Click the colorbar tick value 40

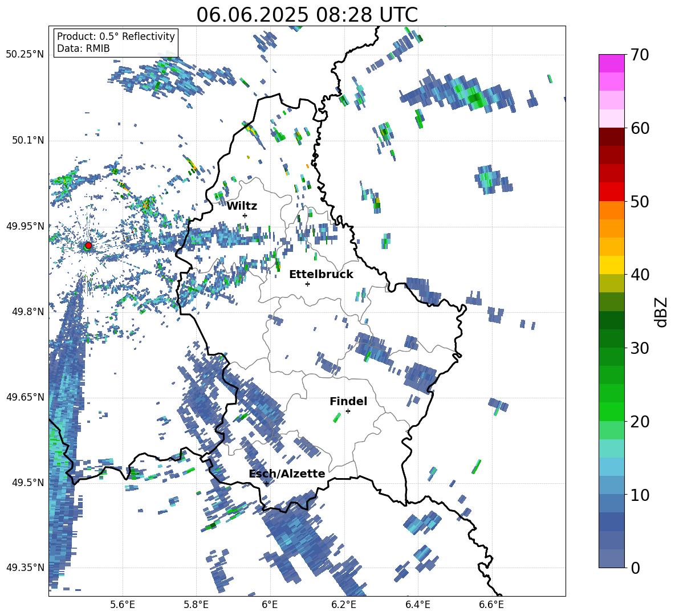click(639, 275)
